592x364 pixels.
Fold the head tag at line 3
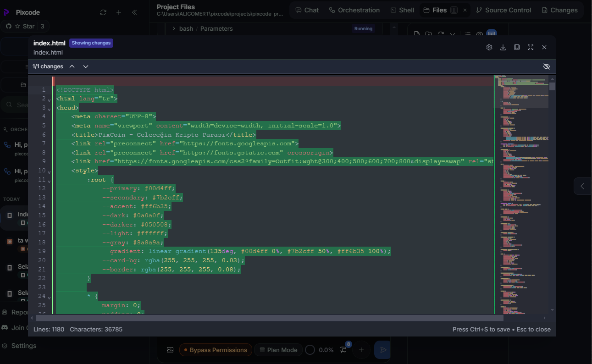[49, 109]
